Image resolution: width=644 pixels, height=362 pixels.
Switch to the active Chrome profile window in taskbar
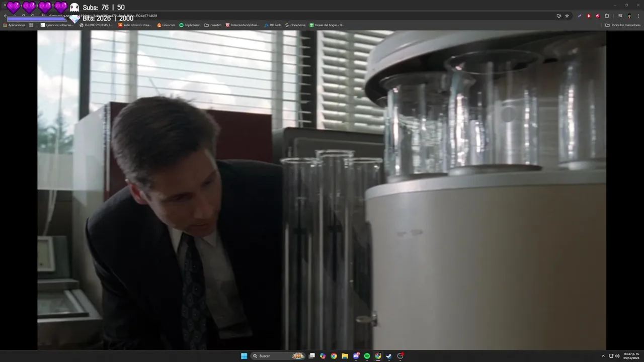378,356
